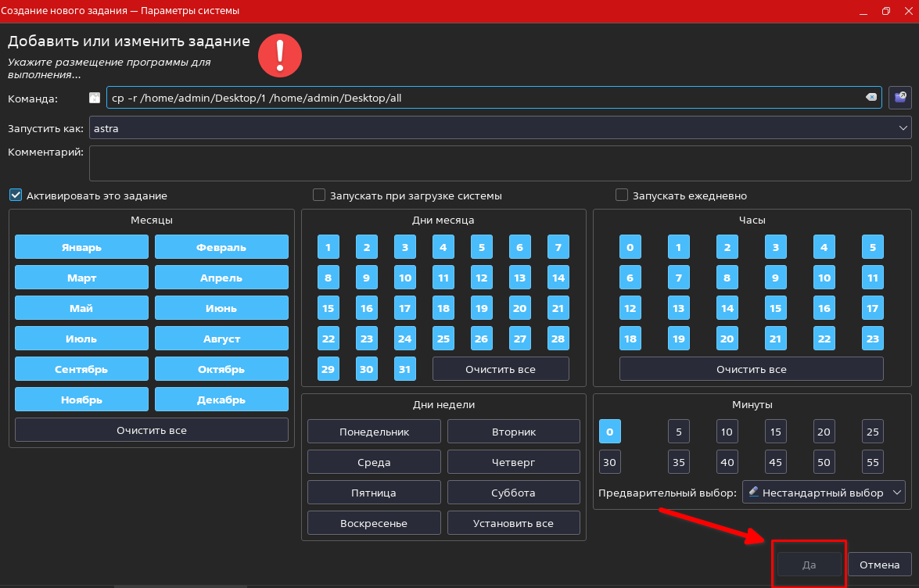Deselect day 15 in Дни месяца
The image size is (919, 588).
(328, 308)
